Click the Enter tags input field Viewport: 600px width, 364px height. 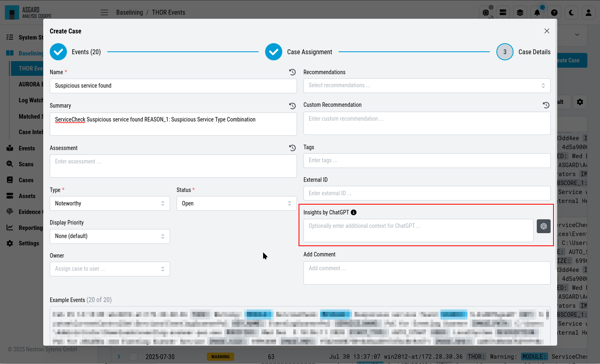pyautogui.click(x=427, y=161)
